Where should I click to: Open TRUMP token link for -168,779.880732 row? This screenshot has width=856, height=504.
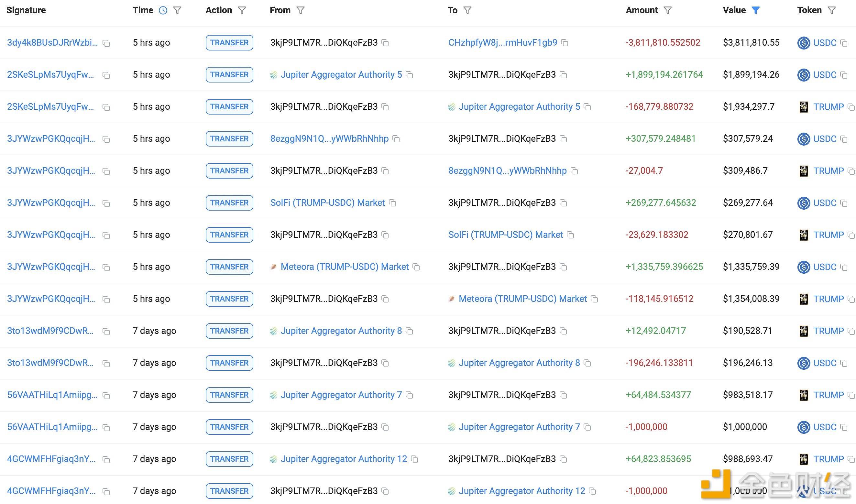tap(828, 107)
